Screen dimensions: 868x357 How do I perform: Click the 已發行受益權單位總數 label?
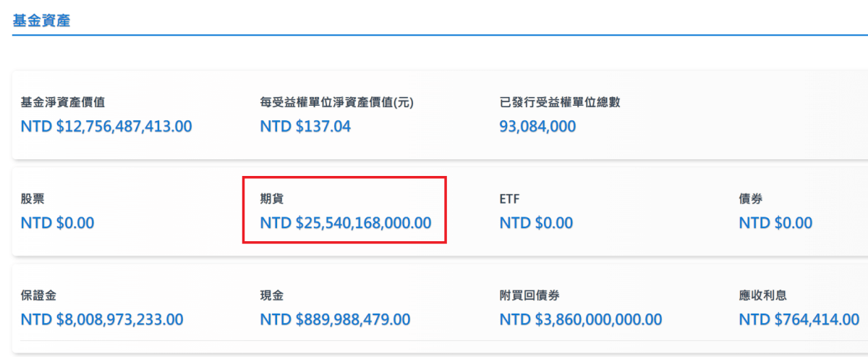click(560, 102)
